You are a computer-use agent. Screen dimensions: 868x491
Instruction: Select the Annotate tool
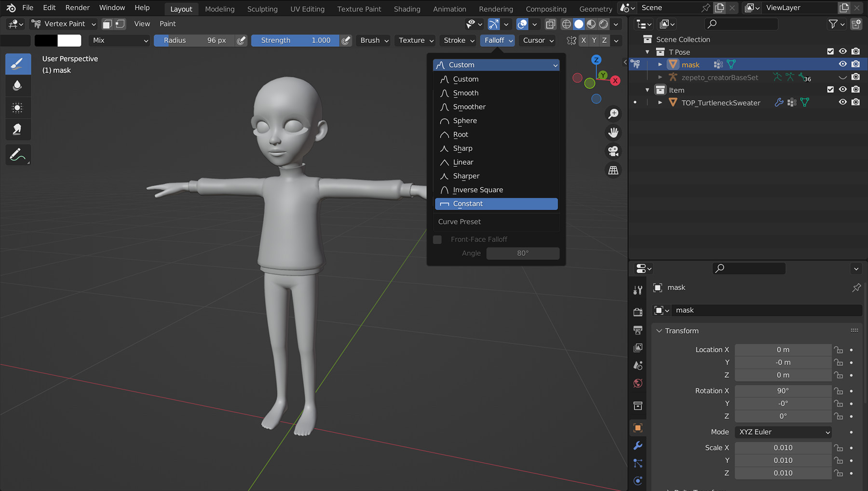[x=17, y=155]
